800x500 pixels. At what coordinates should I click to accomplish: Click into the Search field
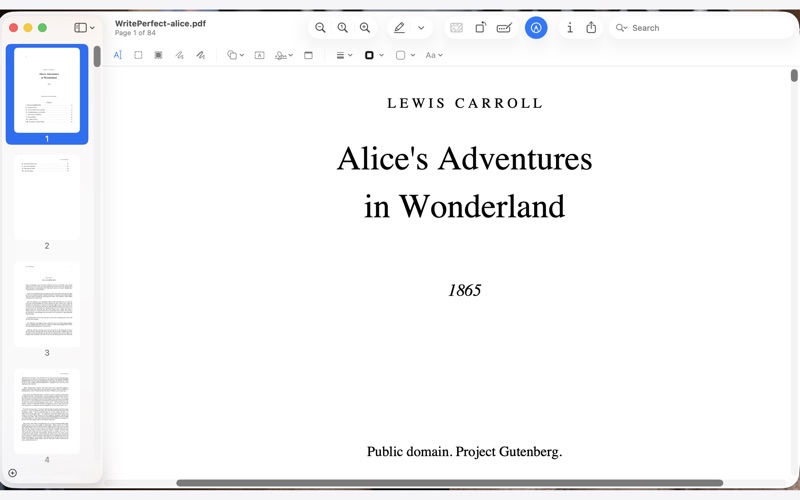(702, 28)
